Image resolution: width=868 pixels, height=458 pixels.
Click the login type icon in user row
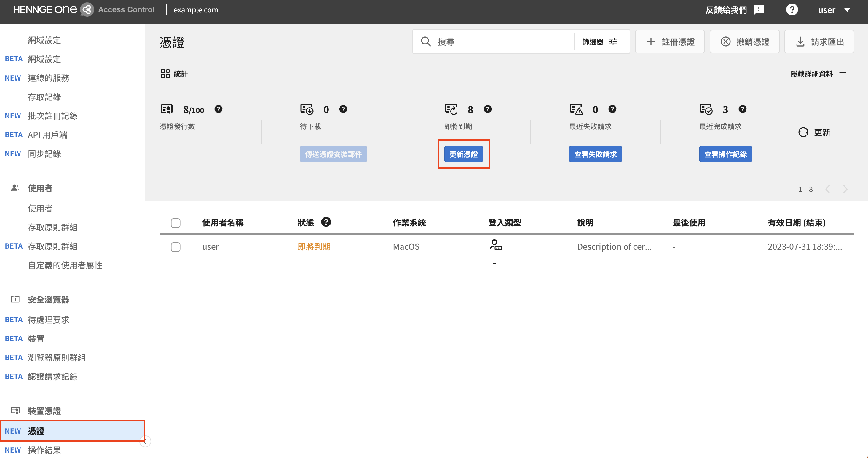point(496,245)
